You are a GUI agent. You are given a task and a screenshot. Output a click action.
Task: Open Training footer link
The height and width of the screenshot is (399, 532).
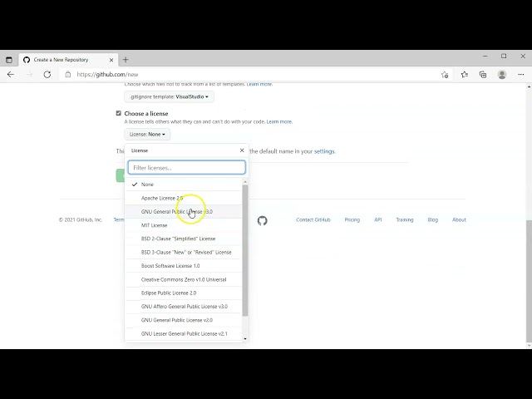tap(405, 219)
